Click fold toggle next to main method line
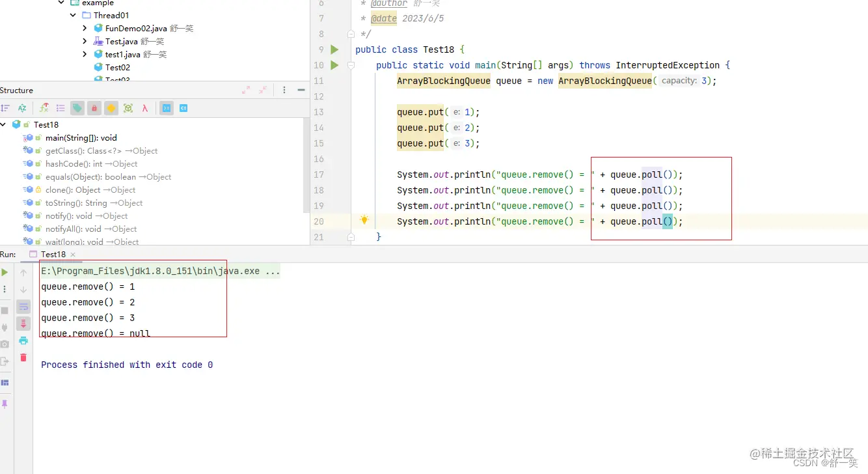 [351, 65]
